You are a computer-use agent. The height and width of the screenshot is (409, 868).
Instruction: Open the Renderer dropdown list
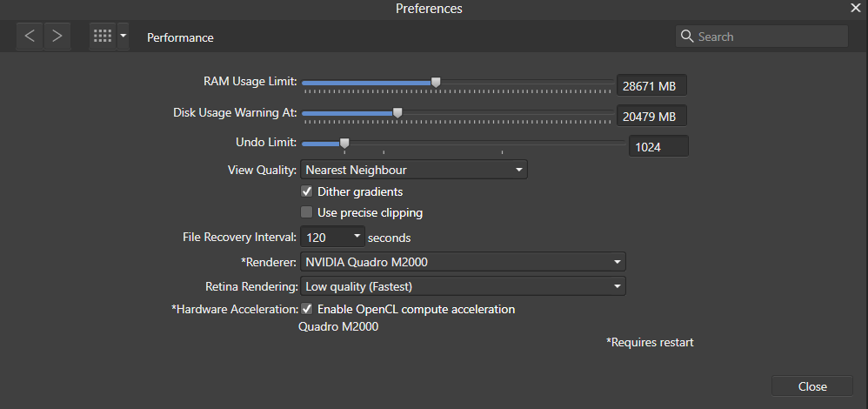point(463,262)
